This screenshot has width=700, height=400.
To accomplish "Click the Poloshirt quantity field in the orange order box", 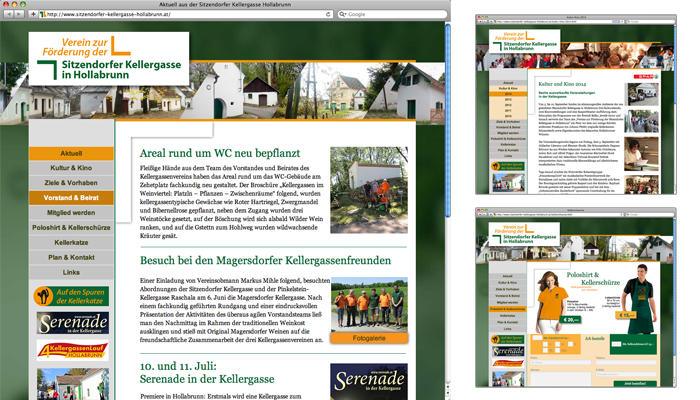I will [x=538, y=338].
